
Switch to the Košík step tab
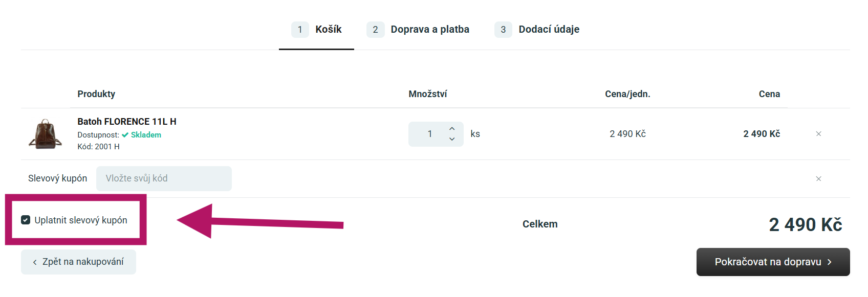point(328,30)
